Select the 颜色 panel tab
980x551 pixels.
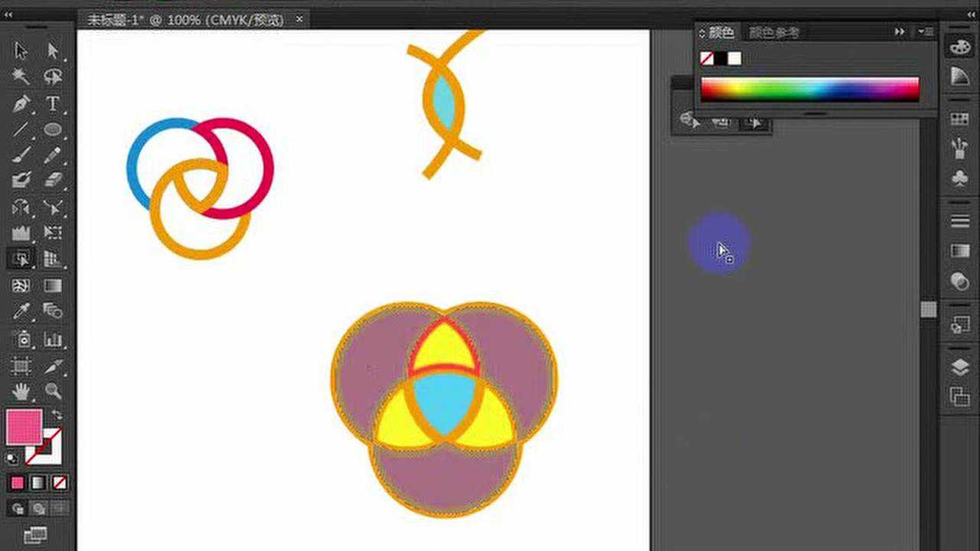pyautogui.click(x=720, y=32)
